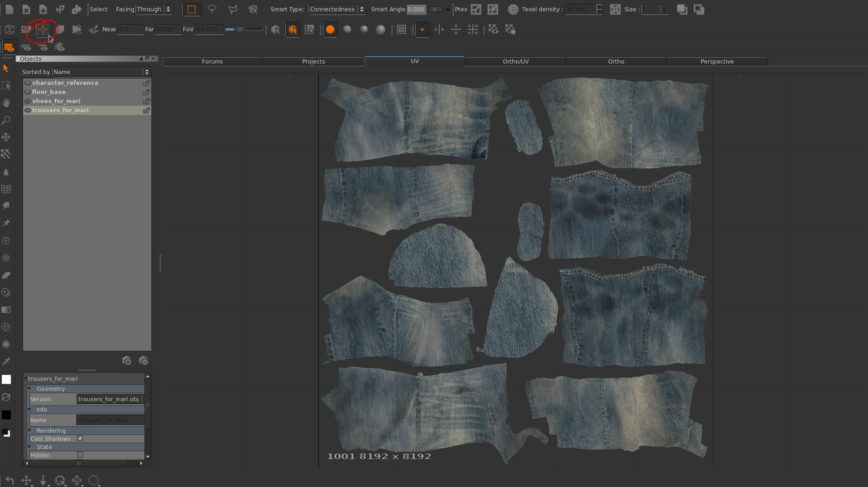Select the arrow Select tool in left toolbar

[x=6, y=68]
